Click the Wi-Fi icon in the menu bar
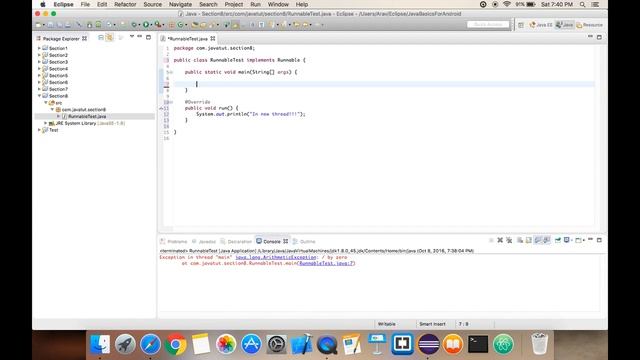The width and height of the screenshot is (640, 360). [x=507, y=4]
